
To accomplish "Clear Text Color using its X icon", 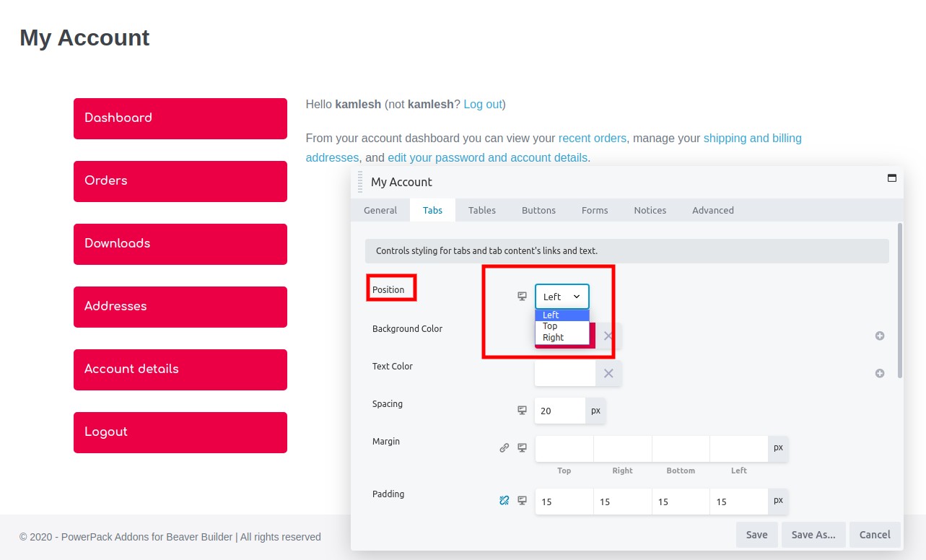I will tap(608, 373).
